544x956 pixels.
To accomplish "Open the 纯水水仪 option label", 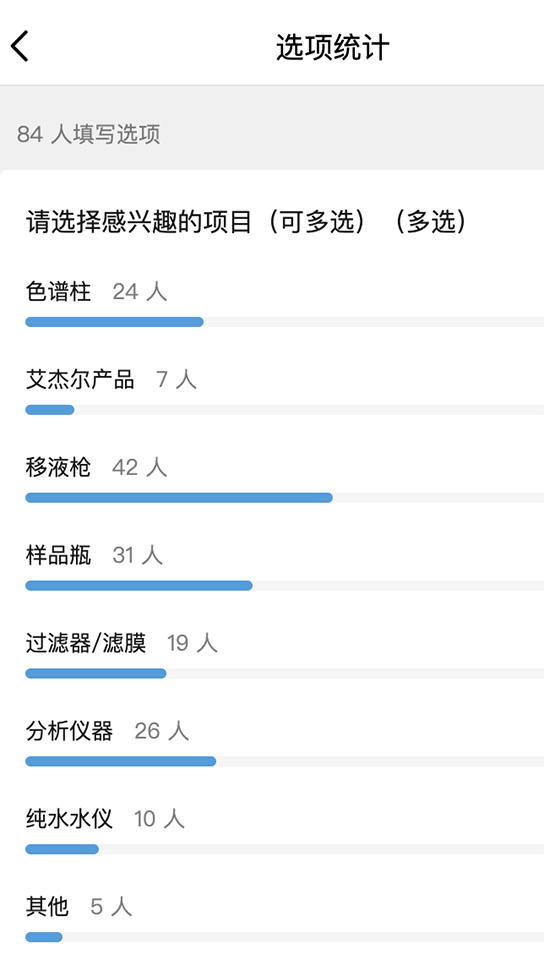I will (x=70, y=819).
